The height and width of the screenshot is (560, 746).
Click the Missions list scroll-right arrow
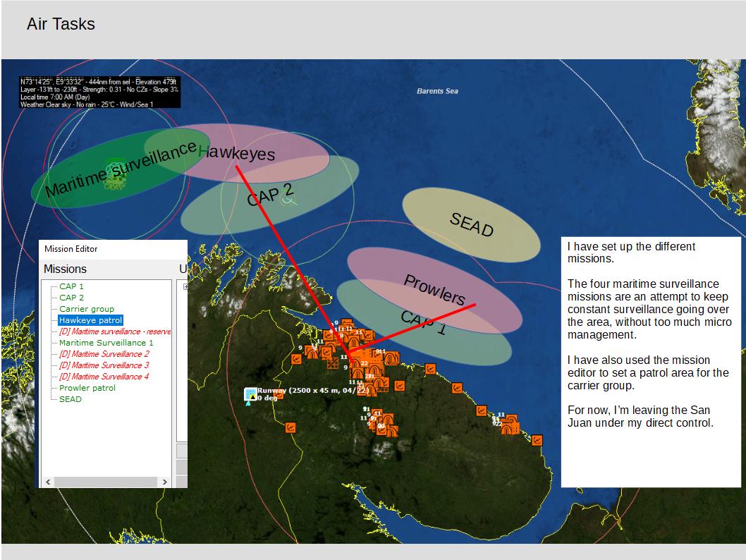[164, 482]
